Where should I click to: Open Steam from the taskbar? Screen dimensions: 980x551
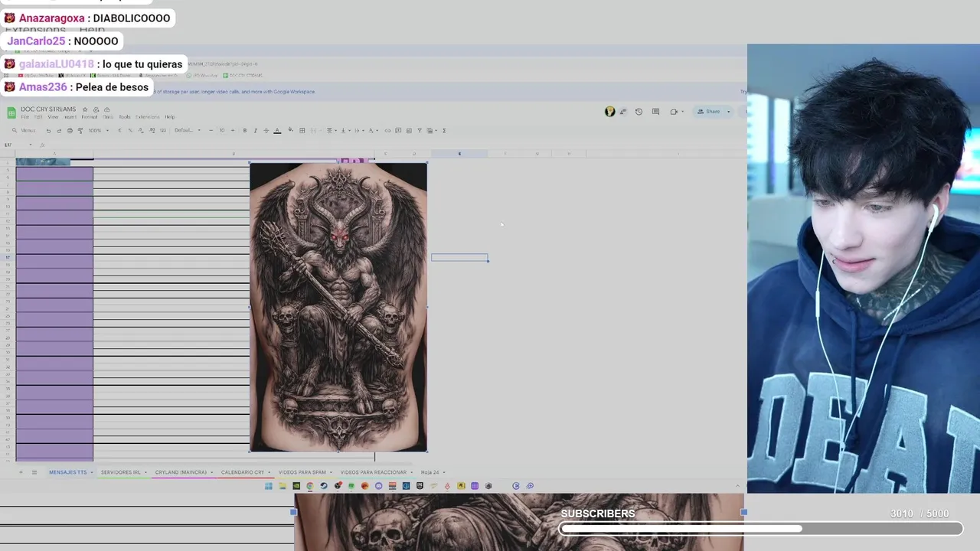[x=324, y=486]
